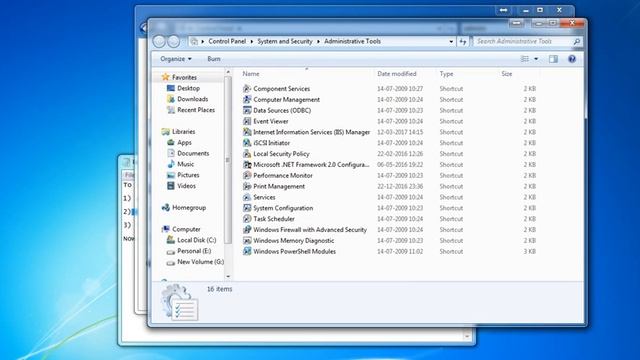This screenshot has height=360, width=640.
Task: Click the change view icon in the toolbar
Action: tap(524, 59)
